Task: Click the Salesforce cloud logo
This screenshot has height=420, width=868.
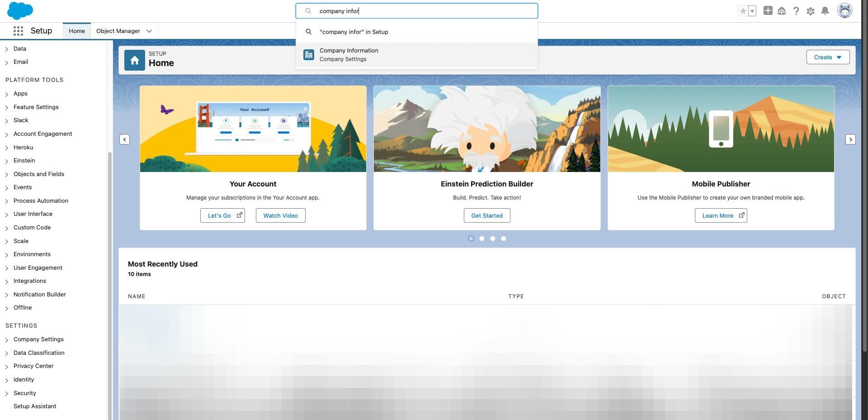Action: 20,10
